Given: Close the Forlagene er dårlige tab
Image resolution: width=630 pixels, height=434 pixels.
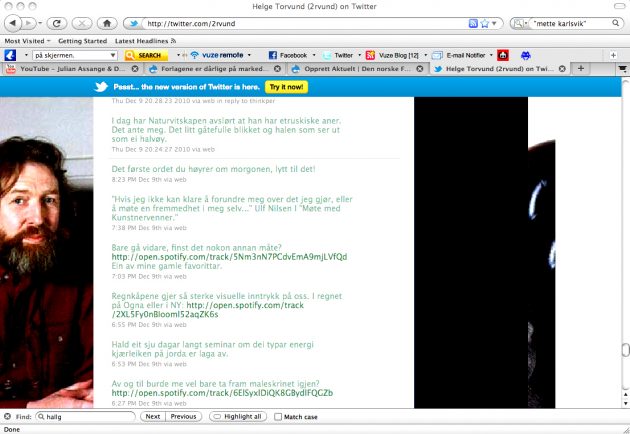Looking at the screenshot, I should pos(277,69).
